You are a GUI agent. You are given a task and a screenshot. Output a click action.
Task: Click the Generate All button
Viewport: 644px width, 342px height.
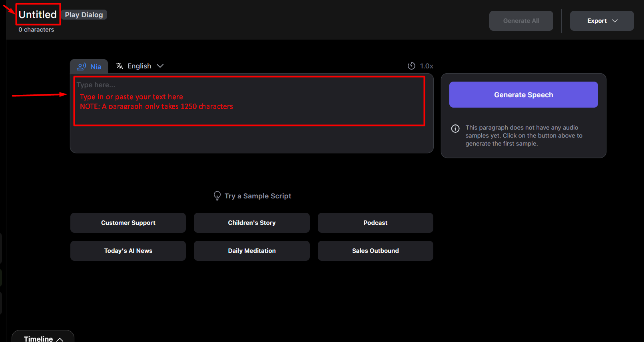tap(521, 21)
